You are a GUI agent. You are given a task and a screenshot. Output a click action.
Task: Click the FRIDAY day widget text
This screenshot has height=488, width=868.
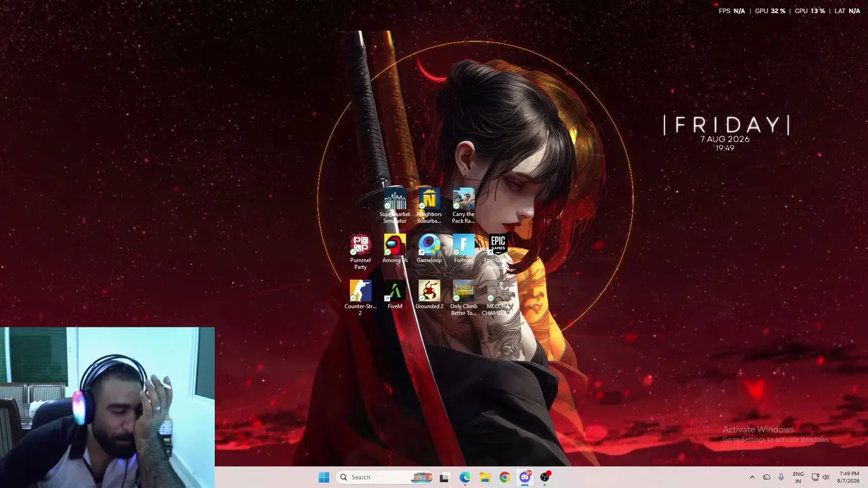click(726, 125)
